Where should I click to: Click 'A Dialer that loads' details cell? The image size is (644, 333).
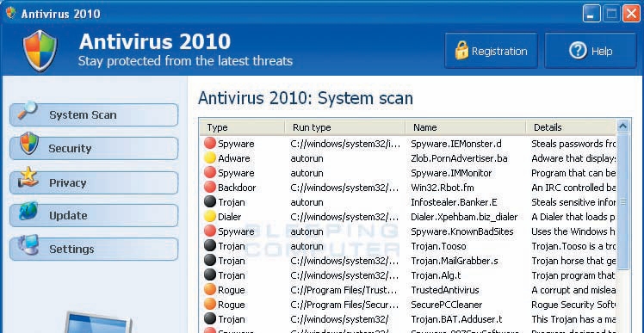point(573,217)
